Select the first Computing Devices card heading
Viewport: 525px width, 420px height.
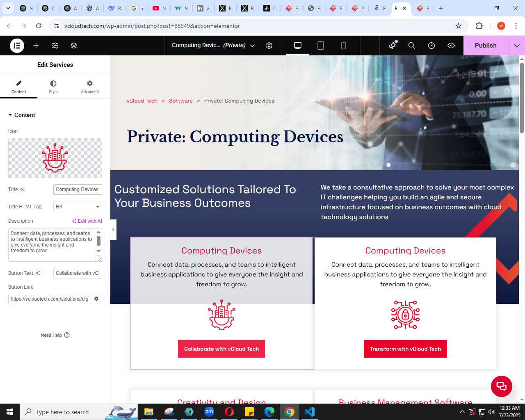pyautogui.click(x=221, y=251)
